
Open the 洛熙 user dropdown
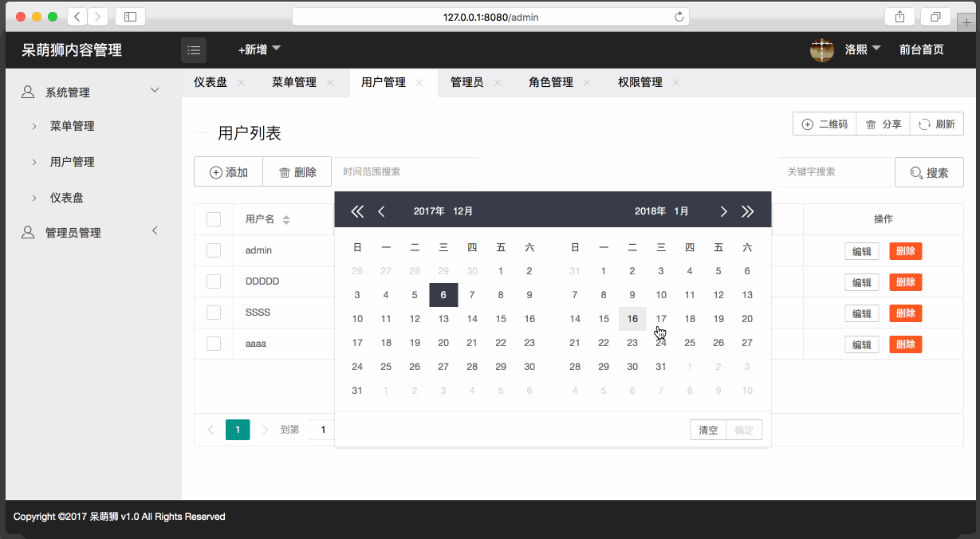click(x=863, y=49)
